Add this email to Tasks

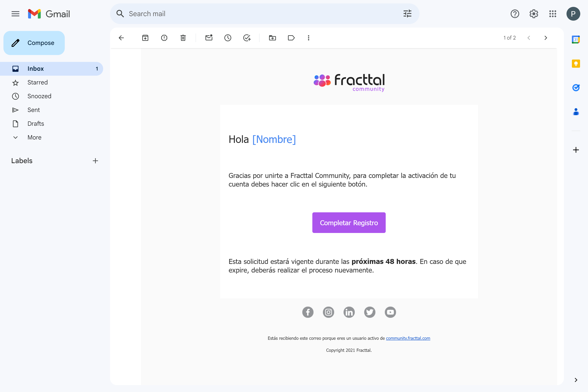coord(247,38)
